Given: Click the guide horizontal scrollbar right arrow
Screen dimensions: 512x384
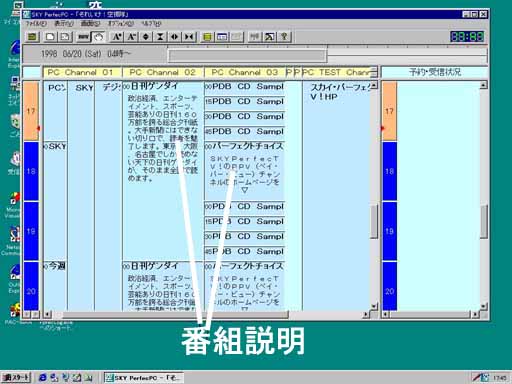Looking at the screenshot, I should point(366,314).
